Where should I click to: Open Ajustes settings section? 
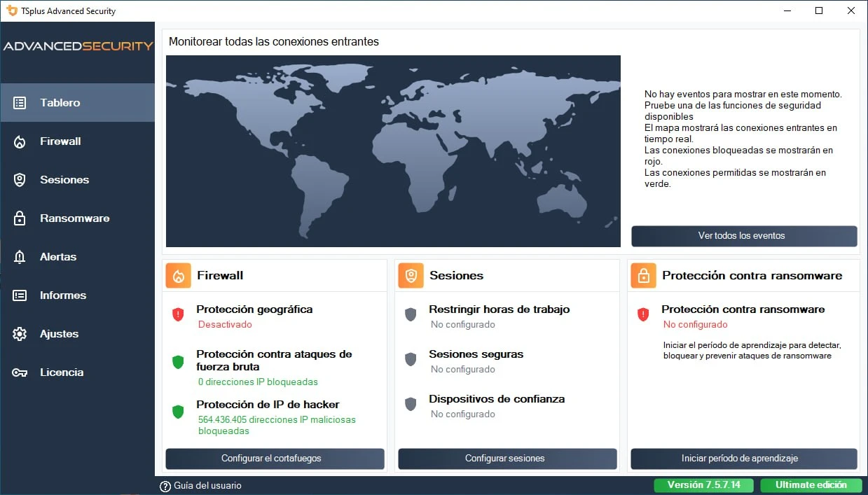77,334
